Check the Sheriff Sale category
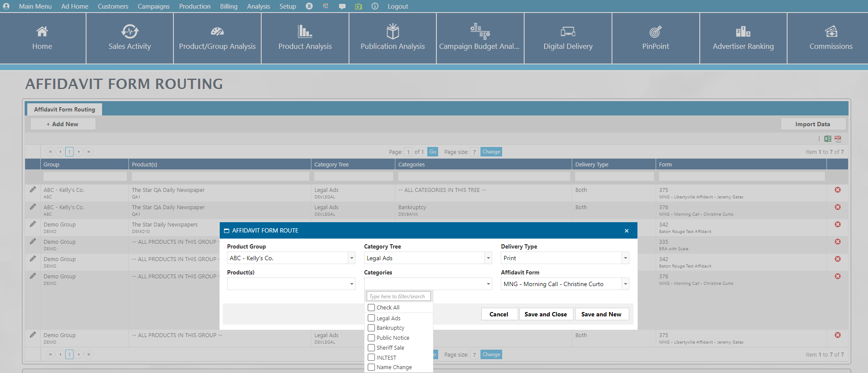The width and height of the screenshot is (868, 373). (x=371, y=348)
